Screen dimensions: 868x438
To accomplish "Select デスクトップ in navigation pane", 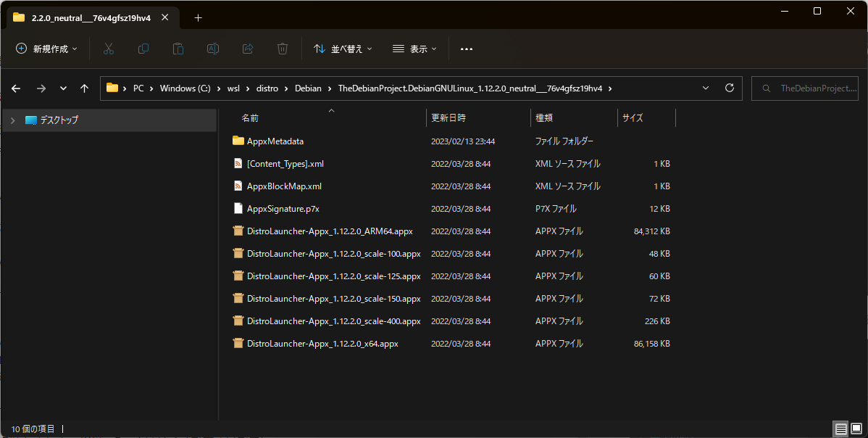I will [59, 120].
